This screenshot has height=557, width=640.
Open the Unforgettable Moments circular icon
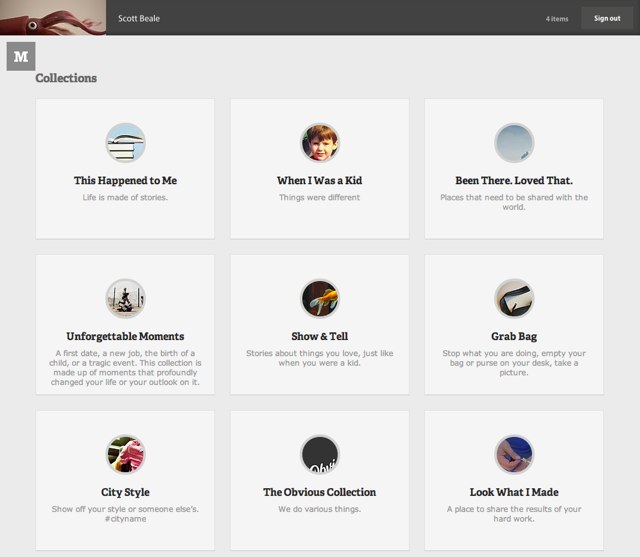126,298
